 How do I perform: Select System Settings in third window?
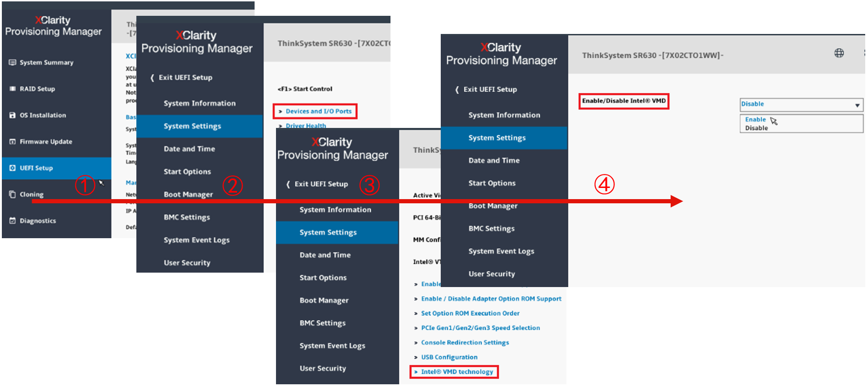point(337,233)
